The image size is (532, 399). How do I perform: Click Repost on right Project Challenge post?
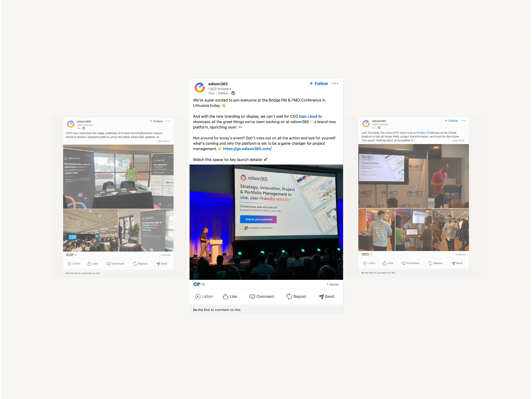(x=435, y=263)
